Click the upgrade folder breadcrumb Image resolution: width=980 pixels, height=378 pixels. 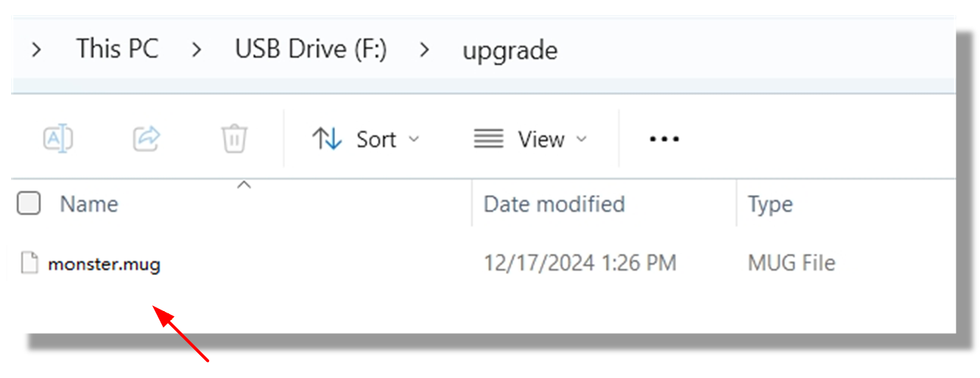[510, 50]
